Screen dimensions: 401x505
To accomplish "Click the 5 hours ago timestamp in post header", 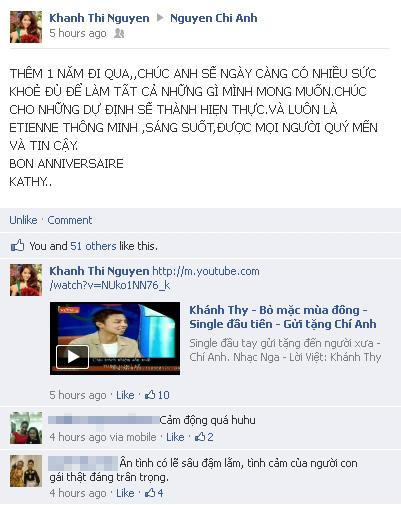I will pos(78,33).
